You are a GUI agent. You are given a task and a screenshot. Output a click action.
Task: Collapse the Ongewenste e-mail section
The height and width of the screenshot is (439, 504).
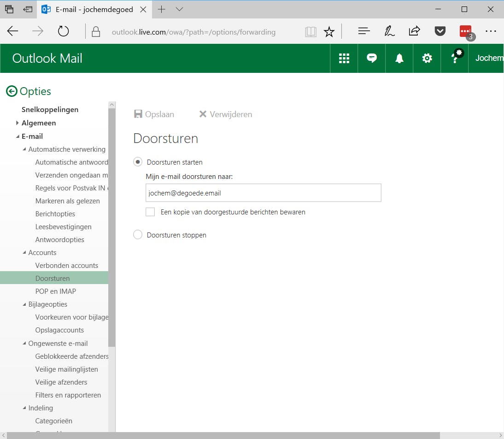point(24,344)
